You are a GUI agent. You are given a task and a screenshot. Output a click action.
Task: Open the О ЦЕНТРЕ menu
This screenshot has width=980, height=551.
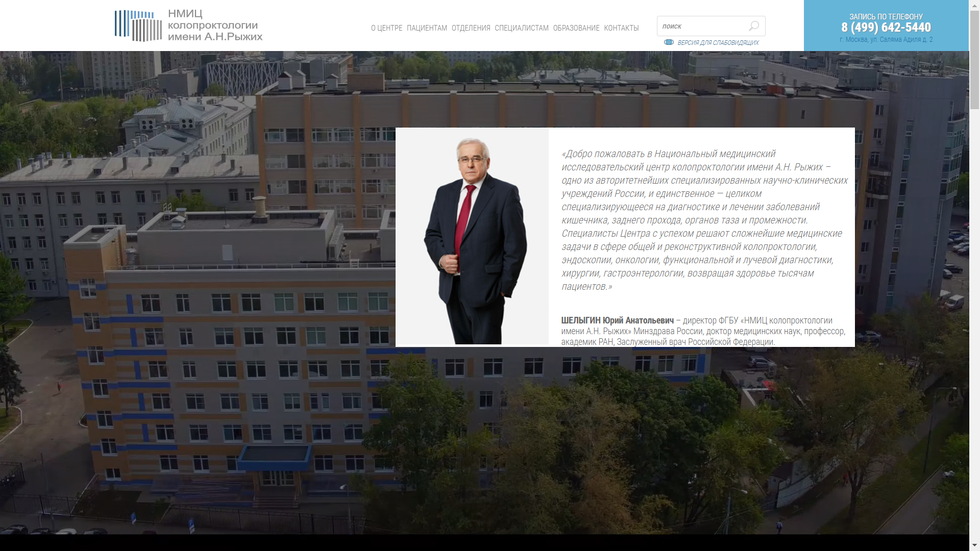point(386,28)
